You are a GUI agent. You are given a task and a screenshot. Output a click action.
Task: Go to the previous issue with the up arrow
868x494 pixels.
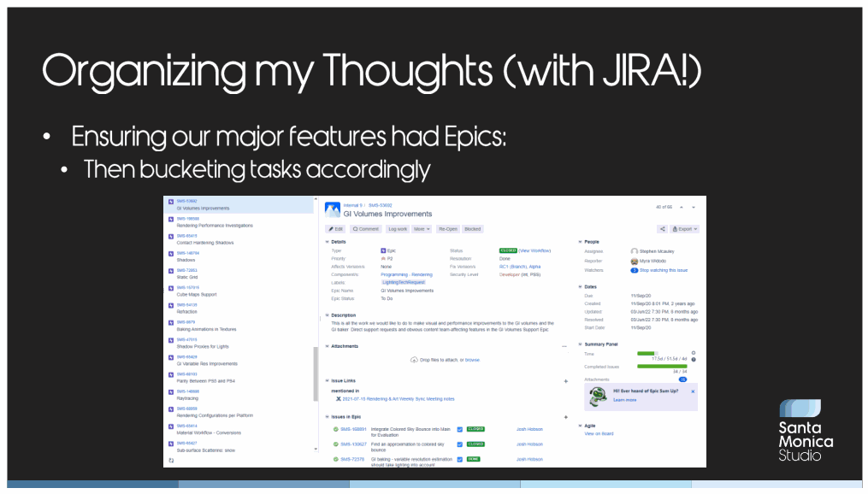click(682, 208)
